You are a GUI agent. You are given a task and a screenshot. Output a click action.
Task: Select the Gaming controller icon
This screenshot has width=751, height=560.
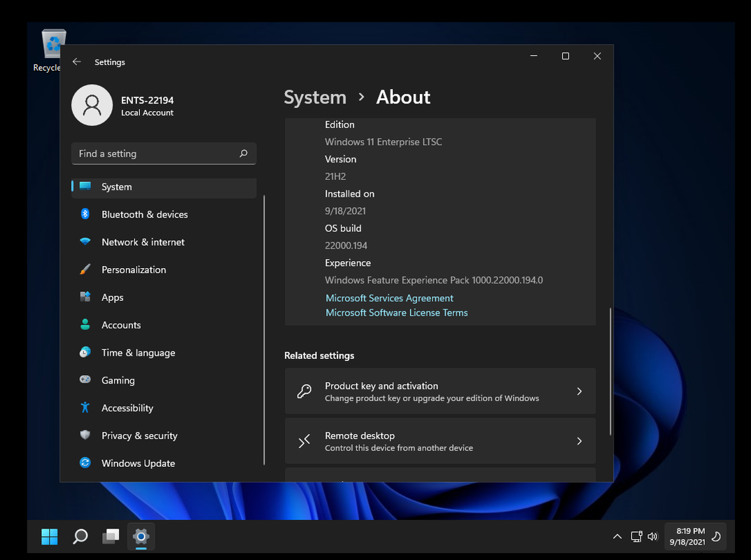pyautogui.click(x=85, y=380)
